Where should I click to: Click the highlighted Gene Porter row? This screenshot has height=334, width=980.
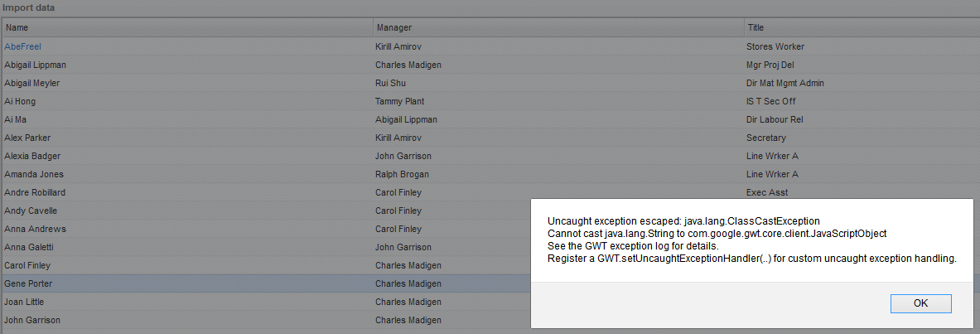click(x=28, y=283)
